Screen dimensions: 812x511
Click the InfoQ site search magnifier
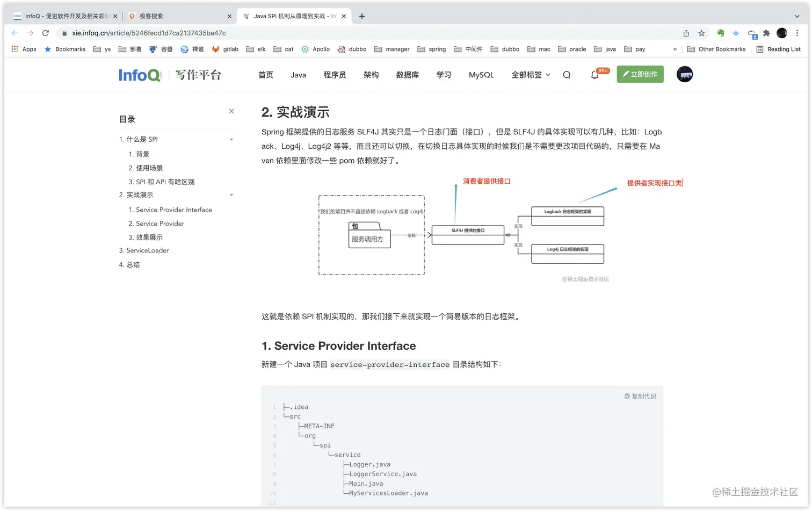567,75
